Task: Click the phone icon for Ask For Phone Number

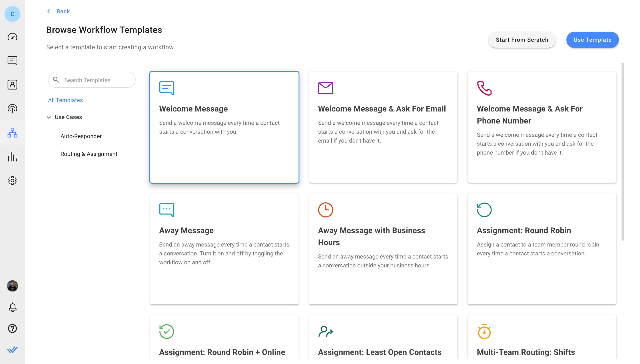Action: click(484, 88)
